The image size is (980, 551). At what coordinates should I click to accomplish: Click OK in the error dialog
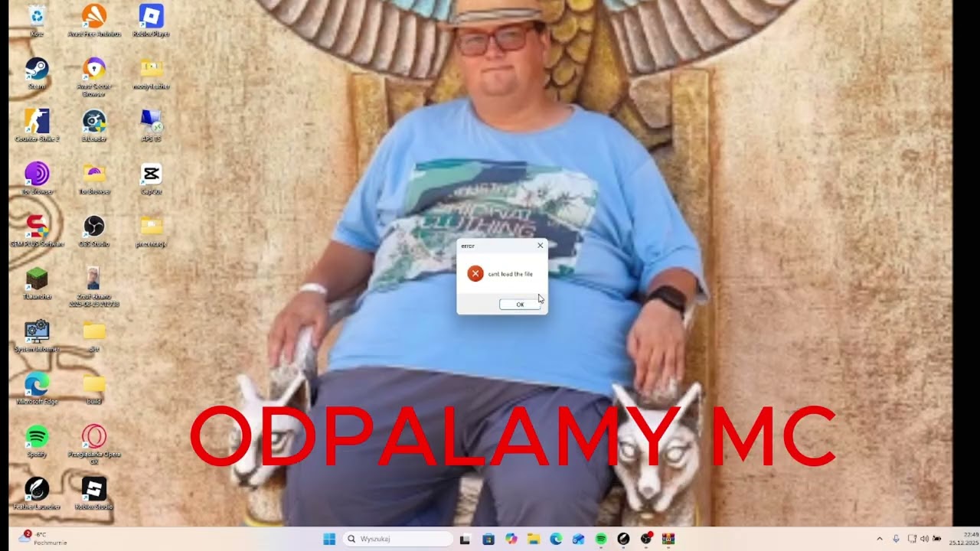coord(520,305)
